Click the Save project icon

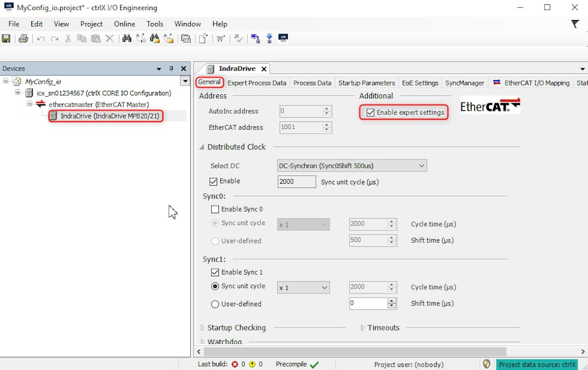coord(6,38)
